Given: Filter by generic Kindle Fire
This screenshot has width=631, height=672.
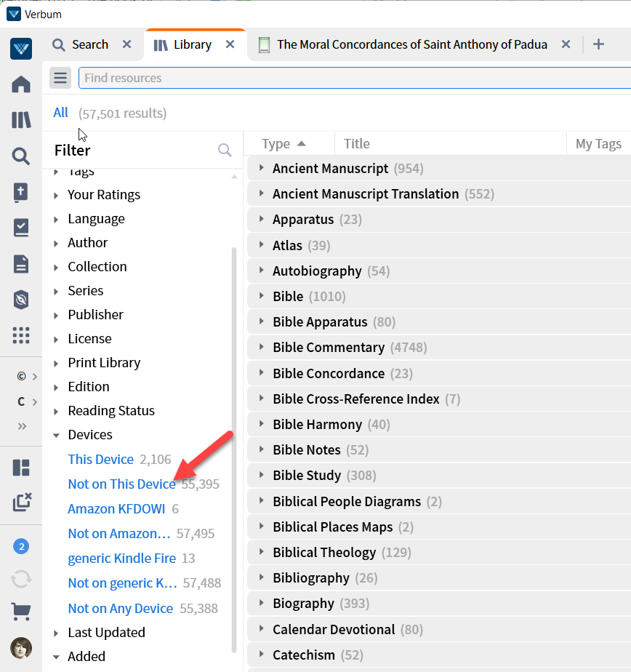Looking at the screenshot, I should coord(121,559).
